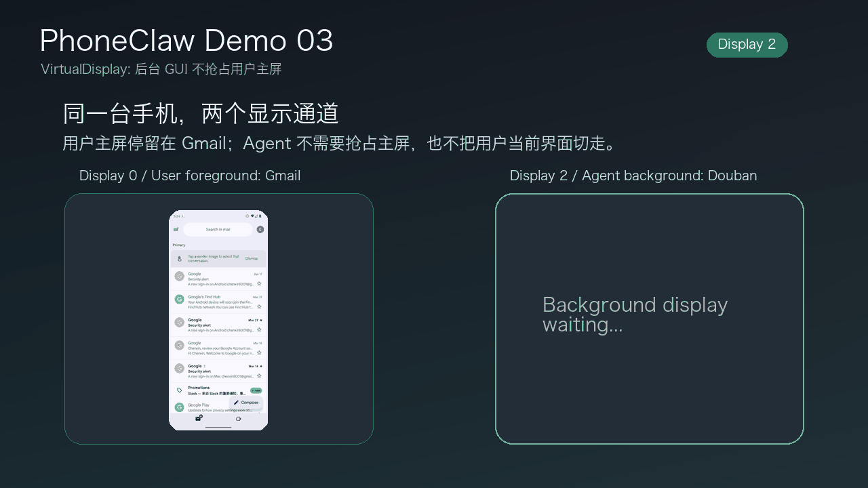Click the Promotions tag icon
This screenshot has width=868, height=488.
click(179, 390)
